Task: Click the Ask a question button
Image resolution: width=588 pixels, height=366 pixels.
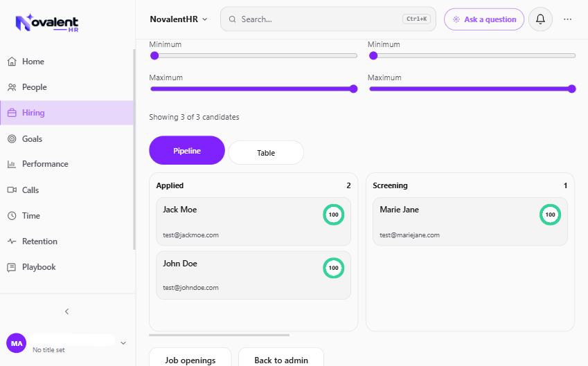Action: (484, 19)
